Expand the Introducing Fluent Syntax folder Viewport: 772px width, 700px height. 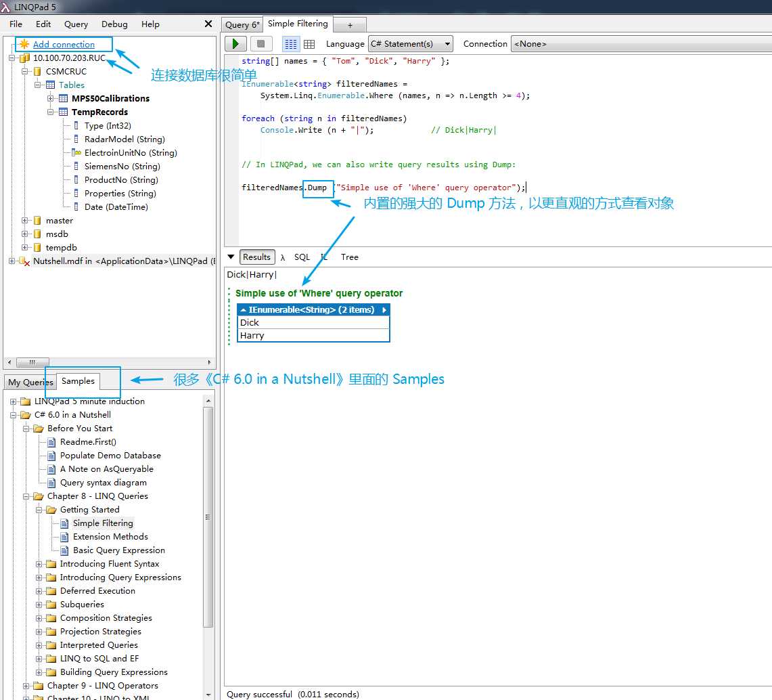[39, 564]
